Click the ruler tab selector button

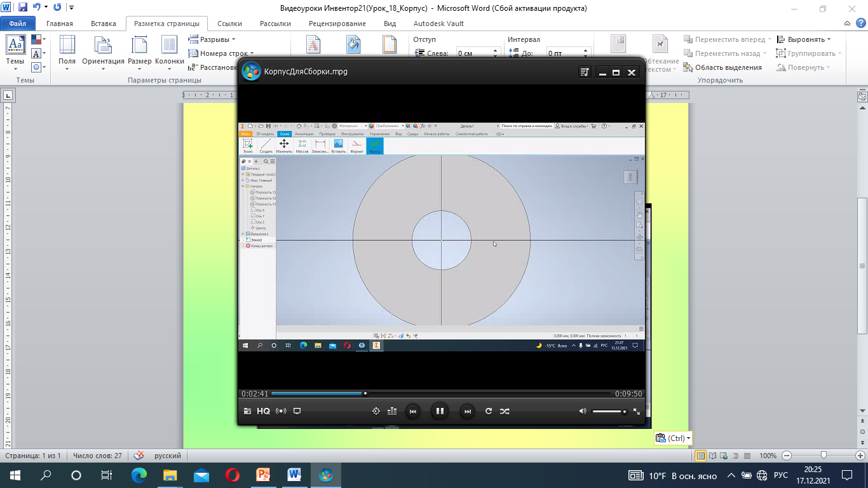tap(7, 95)
